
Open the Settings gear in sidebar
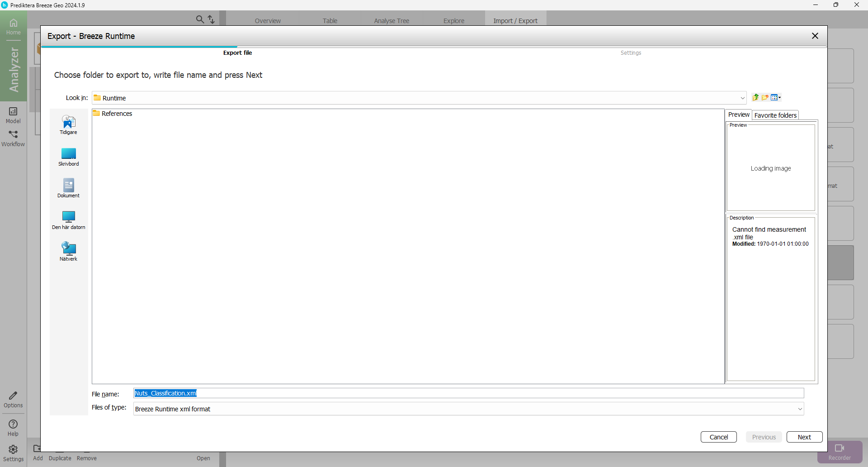coord(13,453)
